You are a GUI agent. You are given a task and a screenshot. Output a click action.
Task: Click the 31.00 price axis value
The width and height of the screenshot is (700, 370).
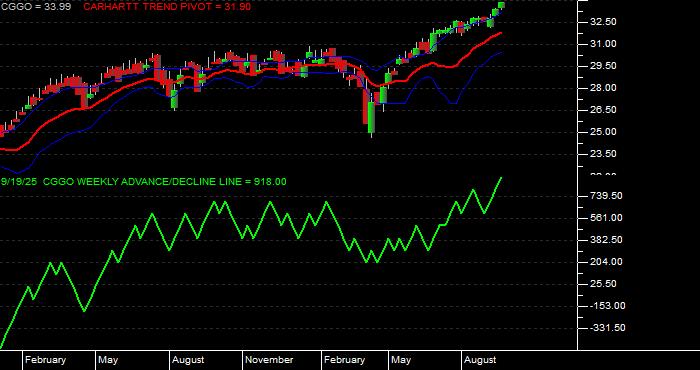tap(604, 44)
